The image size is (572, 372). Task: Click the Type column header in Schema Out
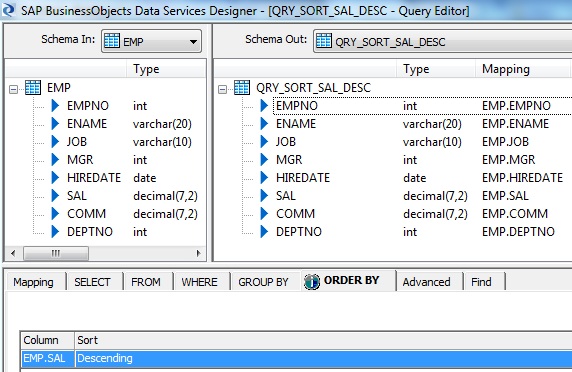[x=436, y=69]
